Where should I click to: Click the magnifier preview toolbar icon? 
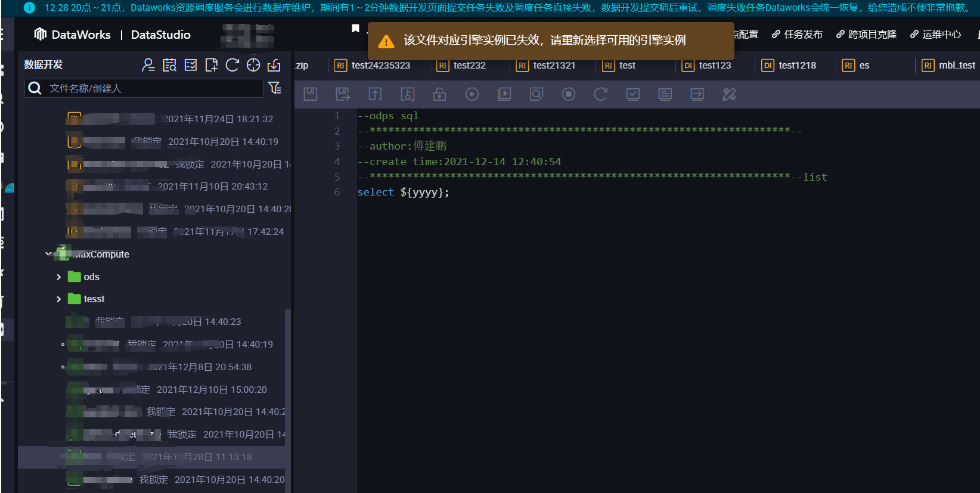point(536,94)
